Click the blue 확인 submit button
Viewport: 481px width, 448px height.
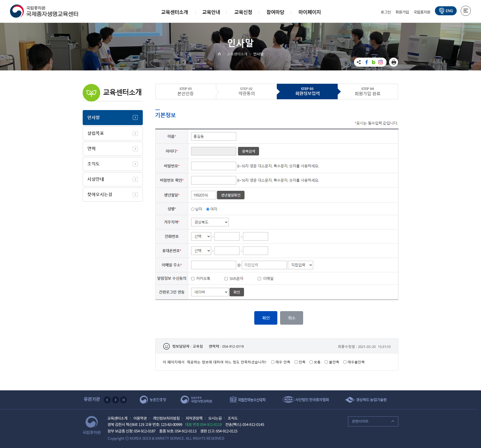(266, 318)
